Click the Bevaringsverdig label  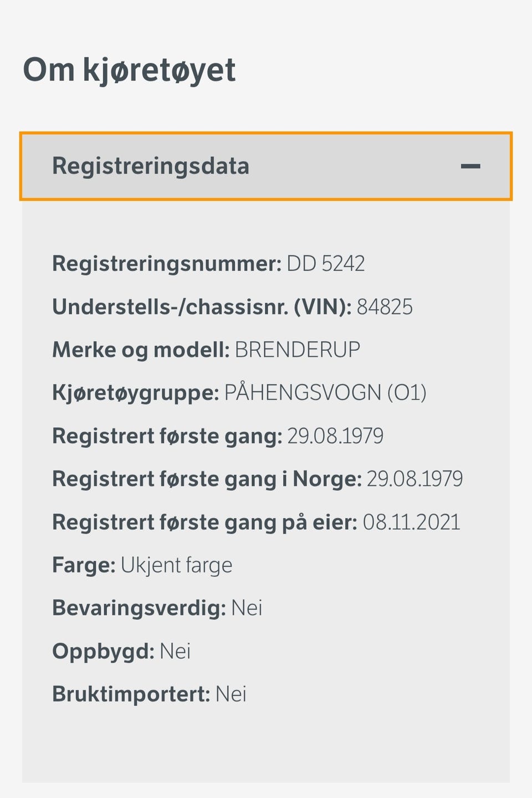[139, 608]
